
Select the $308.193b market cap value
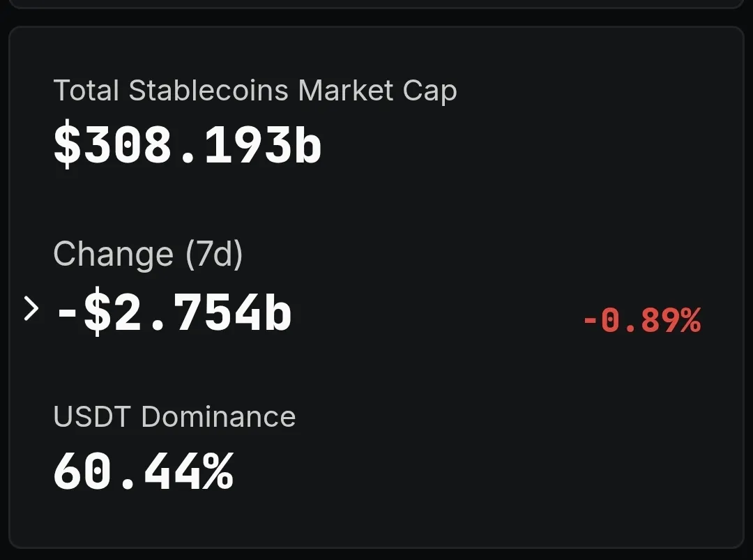pyautogui.click(x=187, y=145)
